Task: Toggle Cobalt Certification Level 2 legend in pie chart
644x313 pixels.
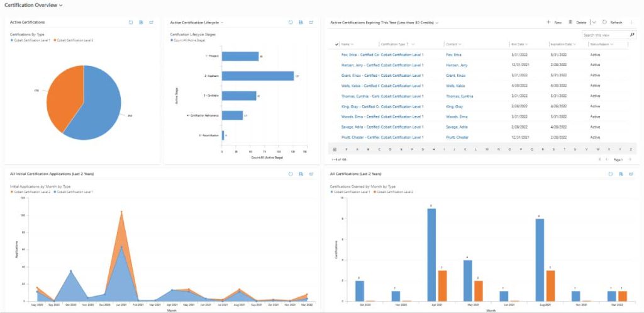Action: pos(74,40)
